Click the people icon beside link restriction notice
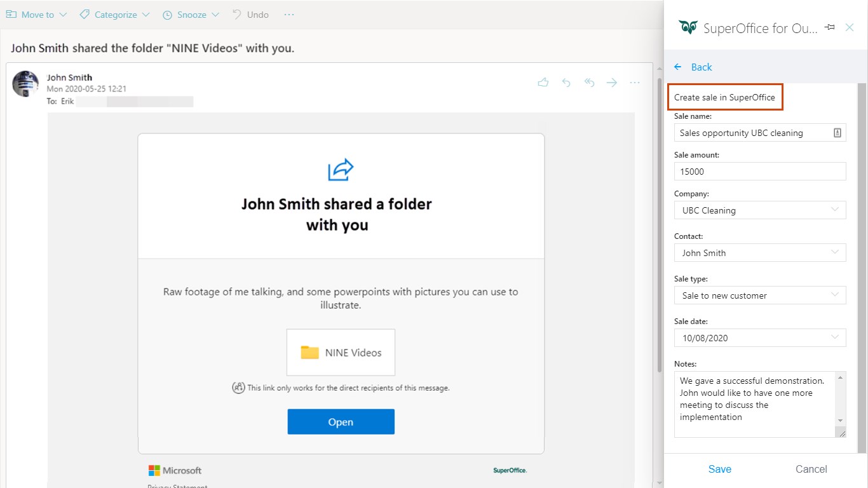868x488 pixels. (x=238, y=388)
